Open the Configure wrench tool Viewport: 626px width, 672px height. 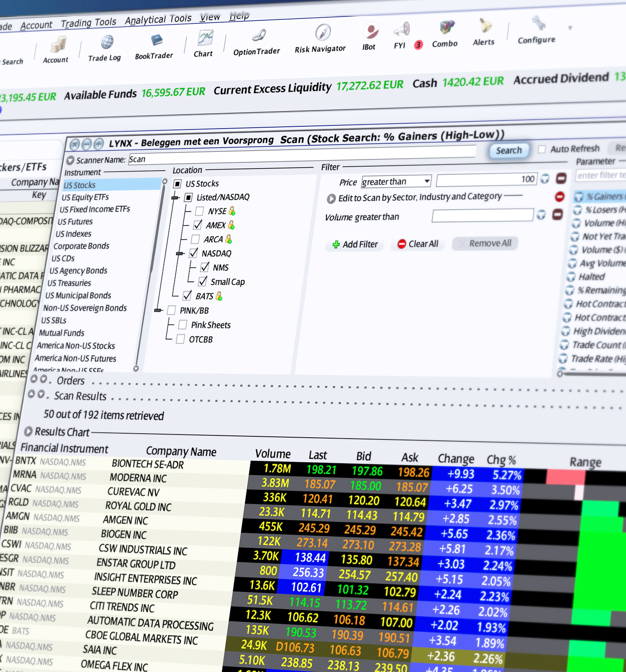pos(537,30)
